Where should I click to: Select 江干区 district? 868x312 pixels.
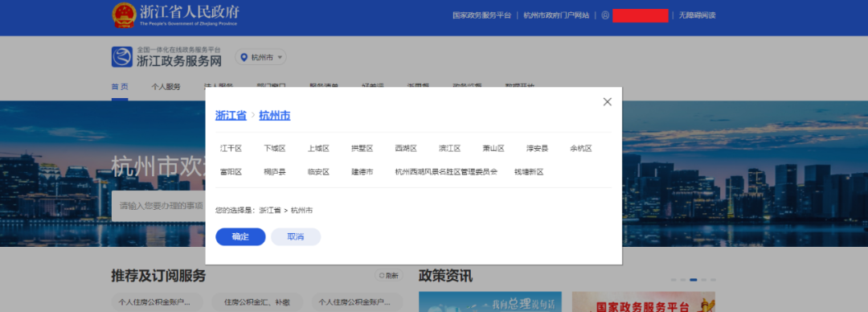(231, 149)
